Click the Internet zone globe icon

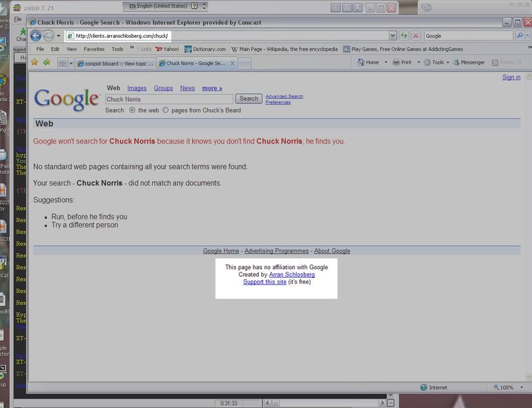424,387
